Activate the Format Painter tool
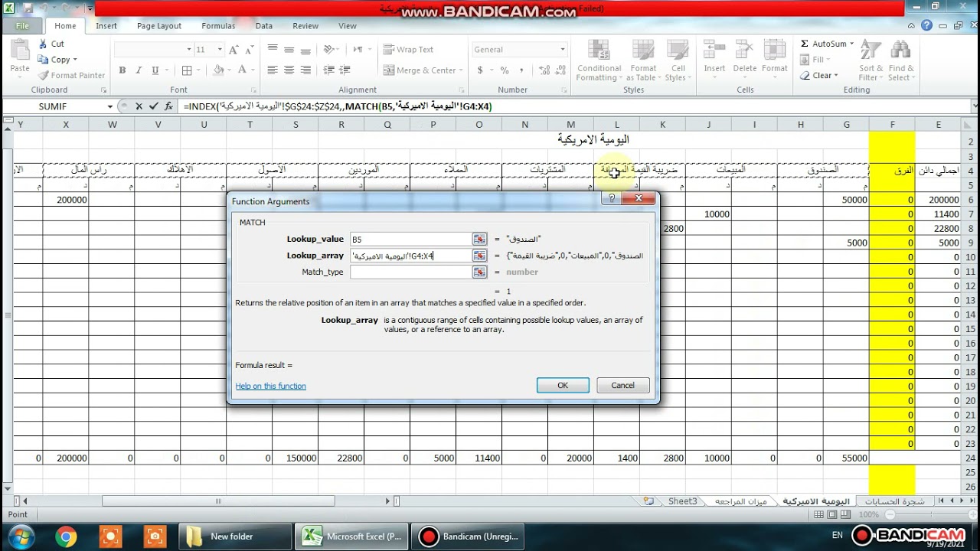 71,75
